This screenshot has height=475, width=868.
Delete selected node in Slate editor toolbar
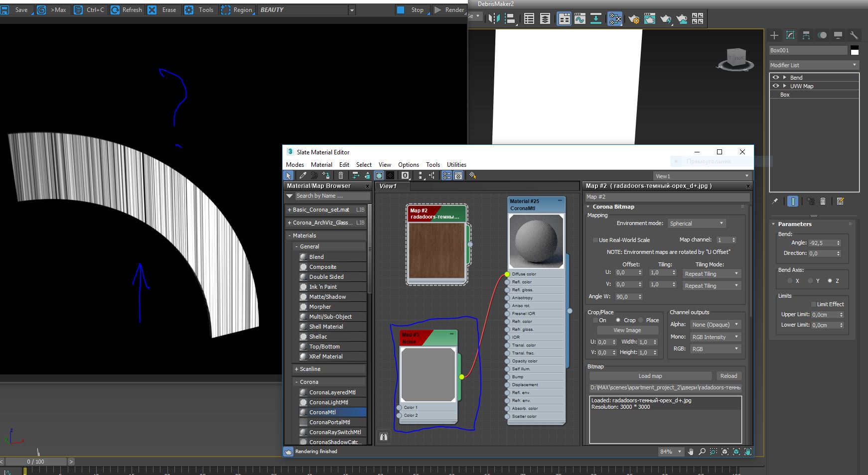coord(341,175)
